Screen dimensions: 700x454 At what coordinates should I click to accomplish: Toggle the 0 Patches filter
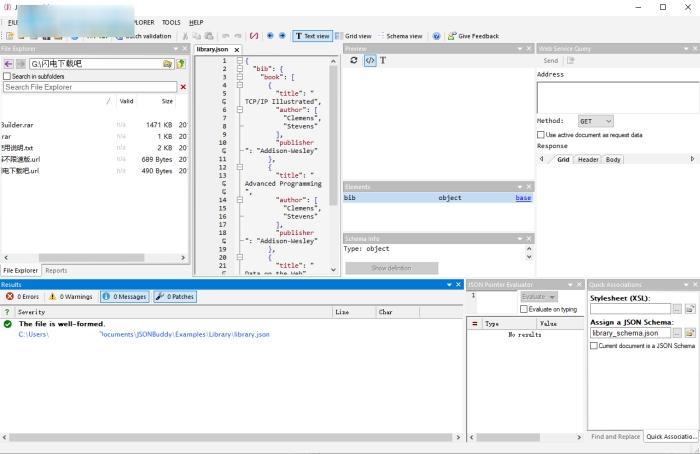(x=175, y=296)
